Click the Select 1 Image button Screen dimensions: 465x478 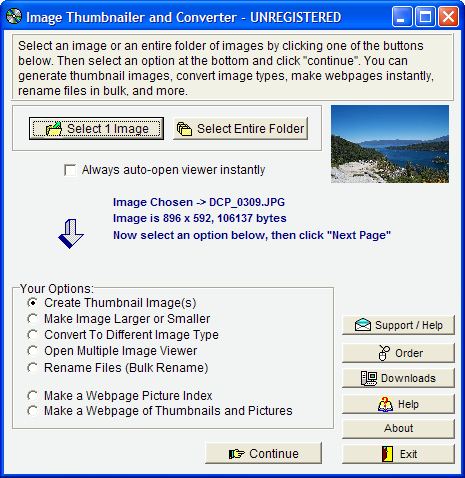[96, 128]
